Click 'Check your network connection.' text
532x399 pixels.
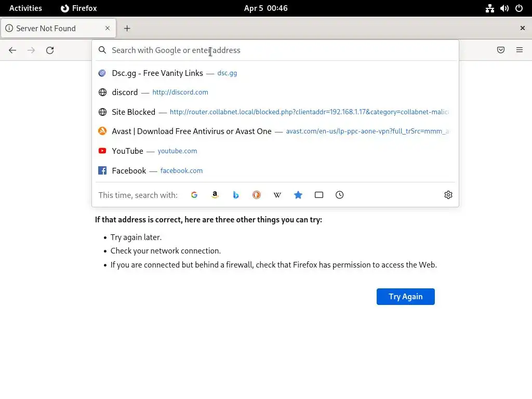coord(166,251)
